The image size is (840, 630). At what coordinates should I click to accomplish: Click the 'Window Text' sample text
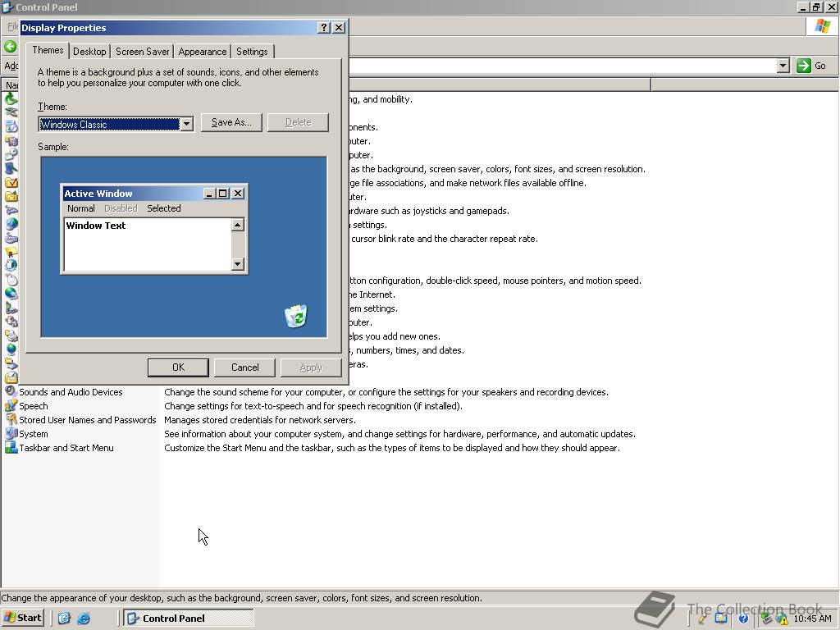click(96, 226)
